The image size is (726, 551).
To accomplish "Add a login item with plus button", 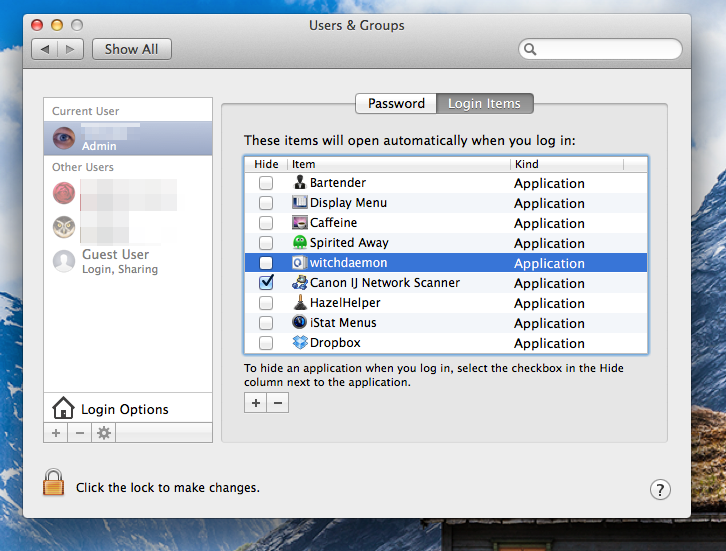I will click(x=256, y=403).
